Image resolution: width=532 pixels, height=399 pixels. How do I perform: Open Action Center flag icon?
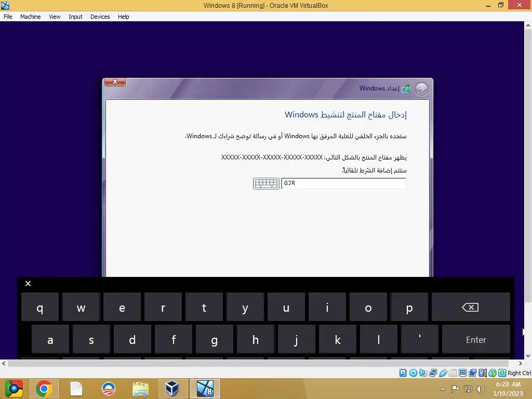click(455, 389)
